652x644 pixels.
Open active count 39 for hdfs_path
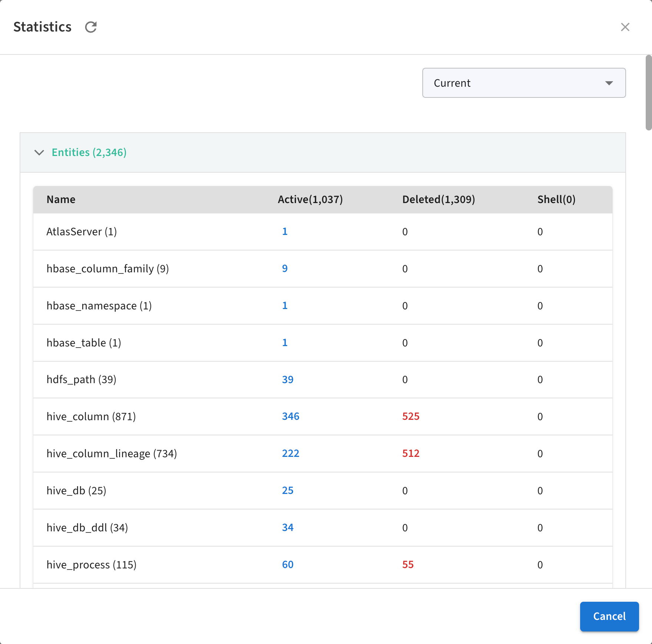287,380
